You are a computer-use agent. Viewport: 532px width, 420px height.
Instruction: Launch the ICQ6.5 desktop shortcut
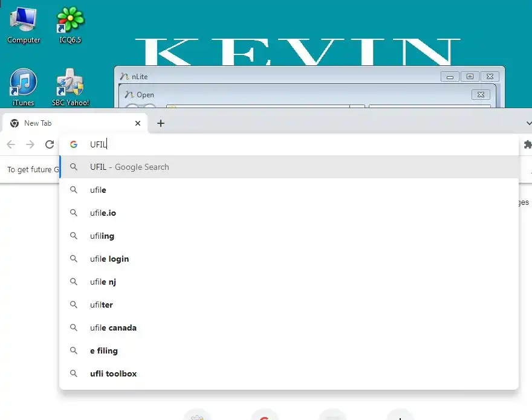click(x=70, y=25)
